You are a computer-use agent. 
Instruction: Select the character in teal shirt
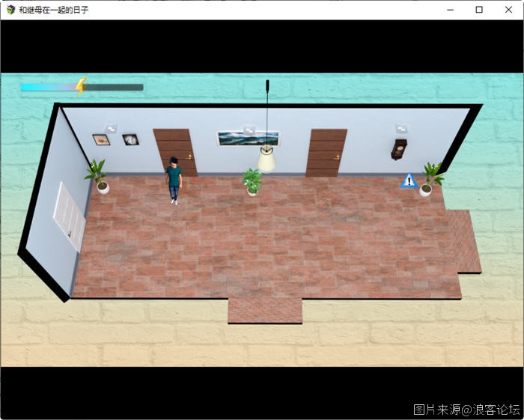point(174,180)
